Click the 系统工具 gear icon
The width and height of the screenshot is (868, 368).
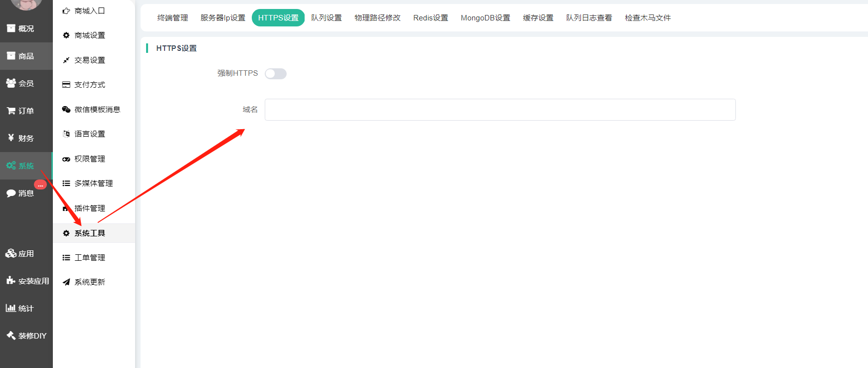point(66,233)
